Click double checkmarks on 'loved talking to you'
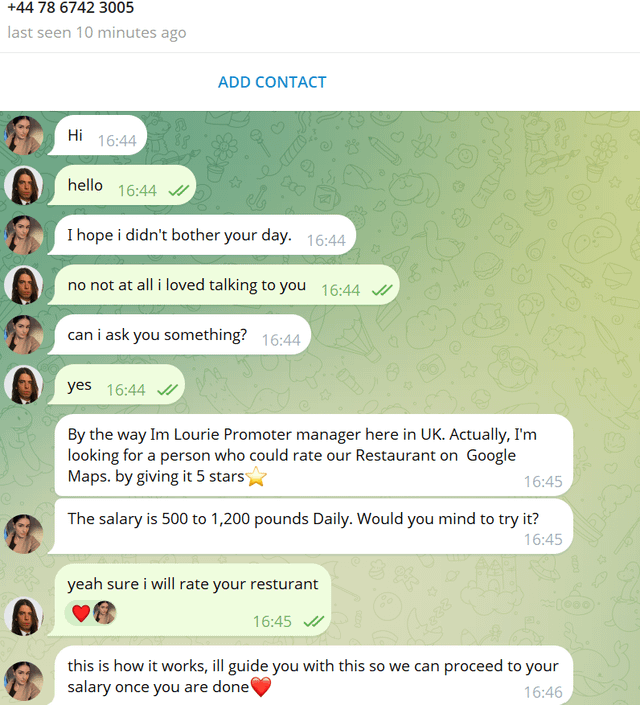 [x=382, y=290]
